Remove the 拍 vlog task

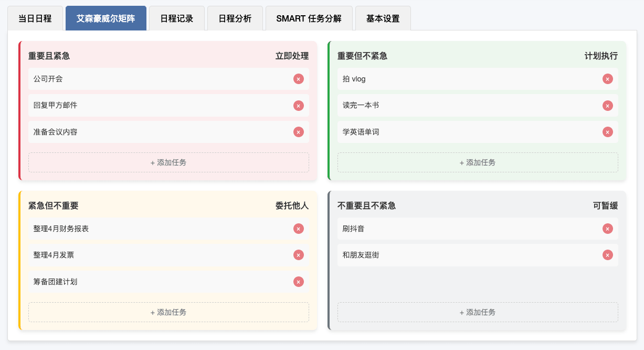point(607,79)
